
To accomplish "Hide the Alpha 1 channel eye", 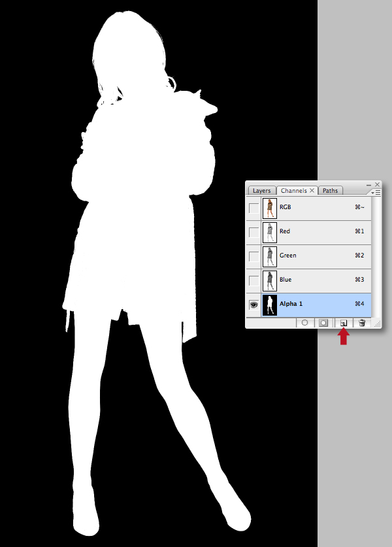I will (254, 305).
